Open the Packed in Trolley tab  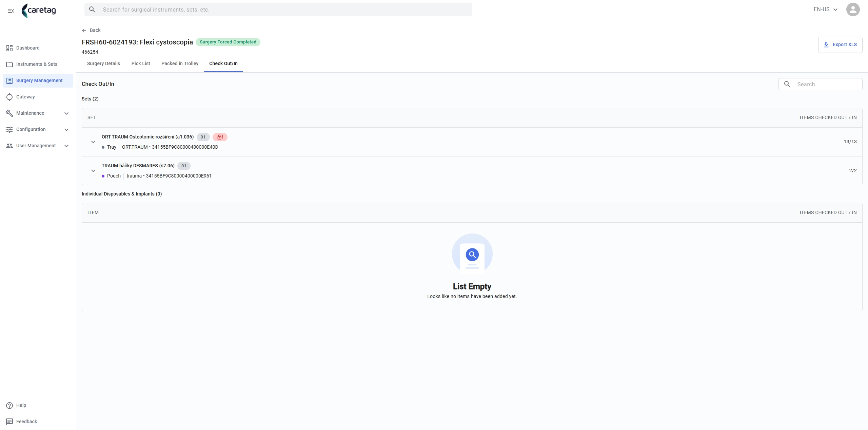[x=180, y=63]
